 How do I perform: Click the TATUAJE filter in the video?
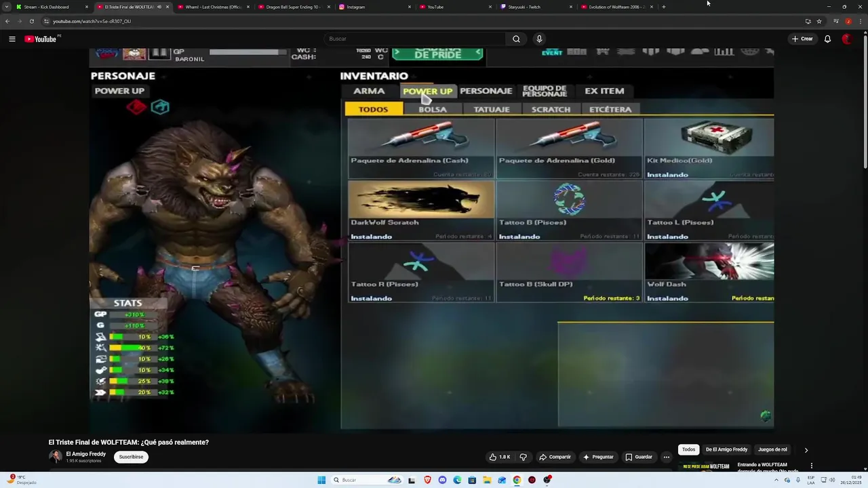[x=492, y=109]
